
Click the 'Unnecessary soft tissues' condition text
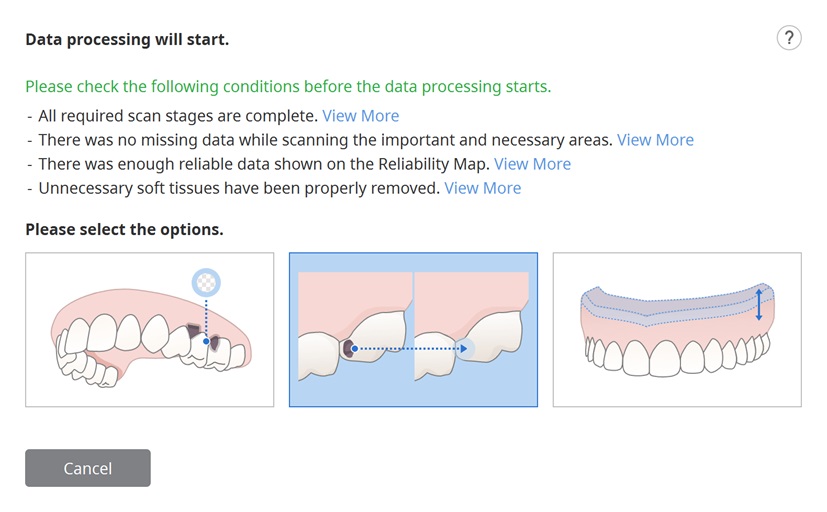[x=239, y=189]
